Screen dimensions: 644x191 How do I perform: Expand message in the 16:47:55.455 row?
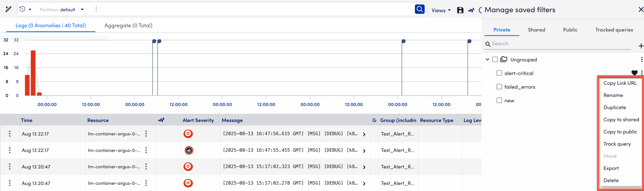[364, 151]
